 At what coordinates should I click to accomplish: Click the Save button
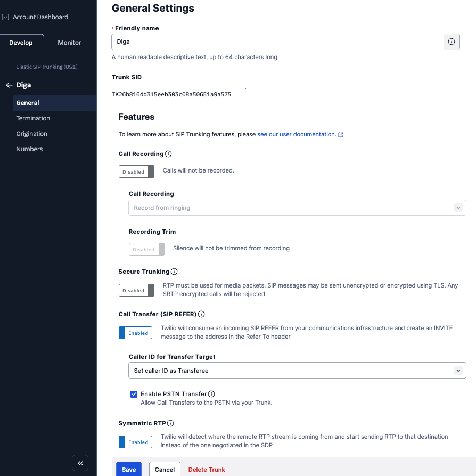[129, 469]
